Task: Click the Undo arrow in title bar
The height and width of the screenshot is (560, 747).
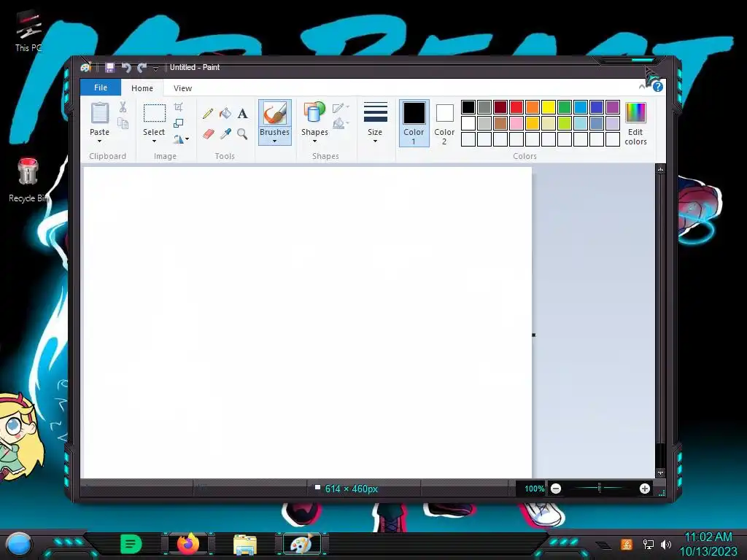Action: click(125, 68)
